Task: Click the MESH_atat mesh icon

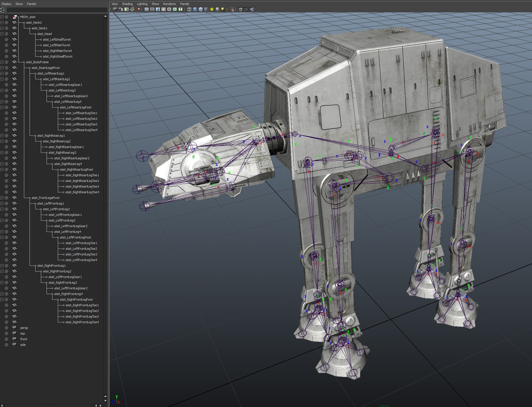Action: [15, 17]
